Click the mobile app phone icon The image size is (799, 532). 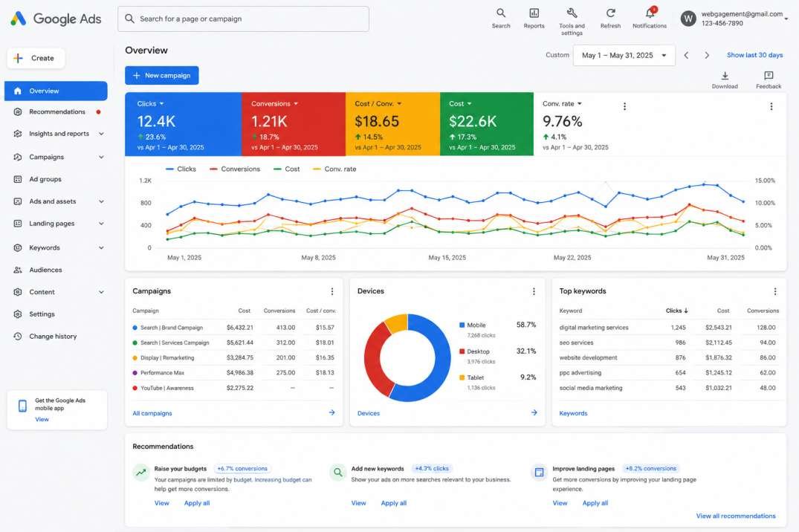click(x=22, y=406)
